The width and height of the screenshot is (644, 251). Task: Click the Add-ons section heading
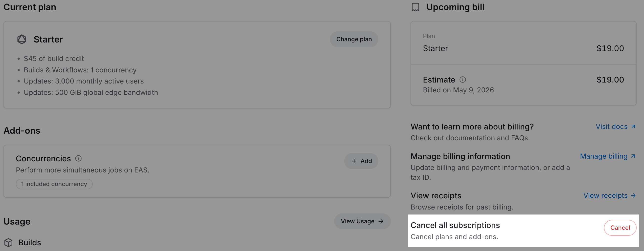tap(22, 131)
